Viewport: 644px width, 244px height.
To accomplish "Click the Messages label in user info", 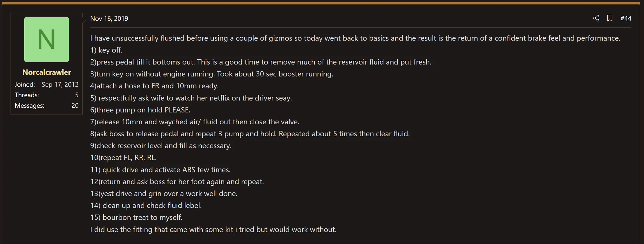I will tap(29, 106).
